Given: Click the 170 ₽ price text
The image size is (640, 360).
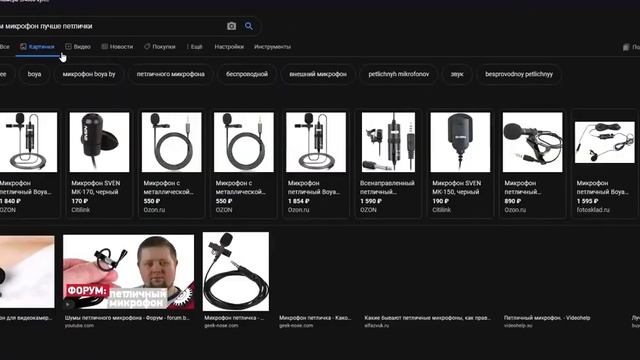Looking at the screenshot, I should click(80, 201).
